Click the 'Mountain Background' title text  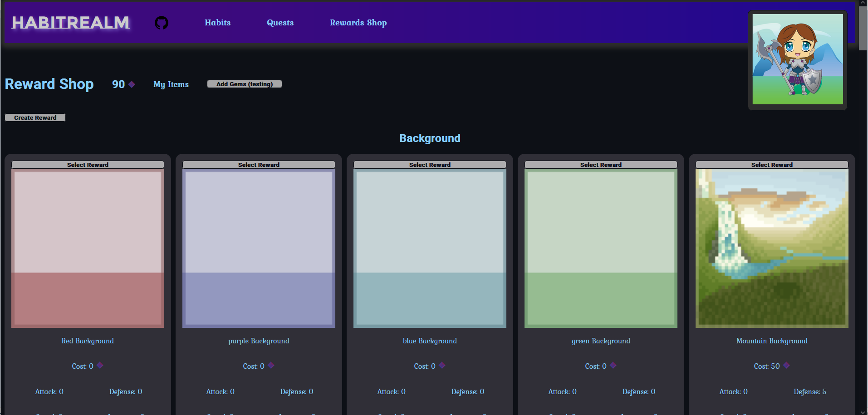pos(772,341)
